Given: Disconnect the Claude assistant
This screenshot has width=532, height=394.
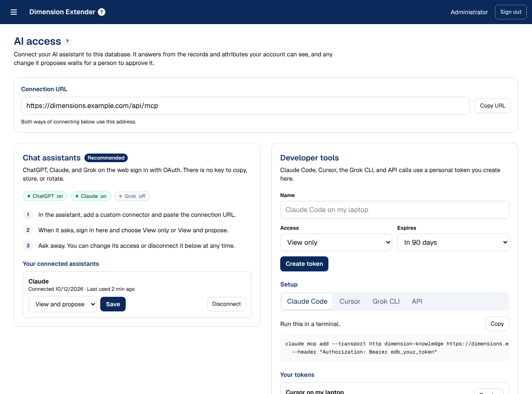Looking at the screenshot, I should (x=226, y=304).
